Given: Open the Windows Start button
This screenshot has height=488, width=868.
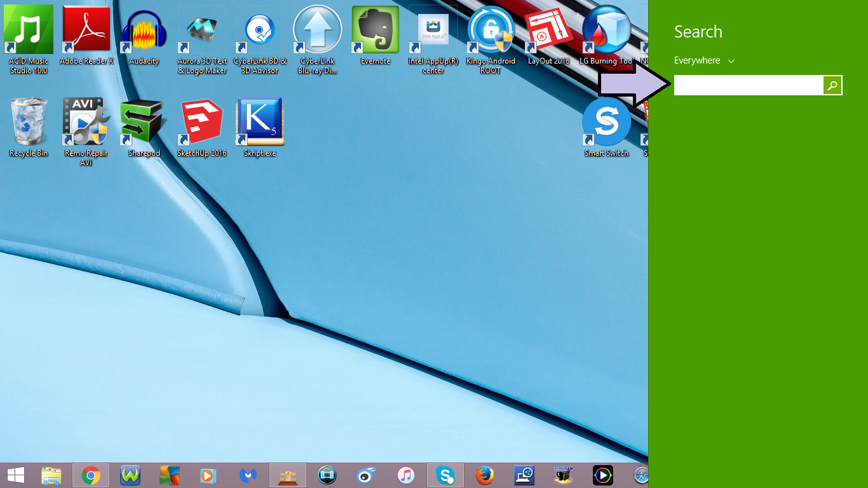Looking at the screenshot, I should point(16,475).
